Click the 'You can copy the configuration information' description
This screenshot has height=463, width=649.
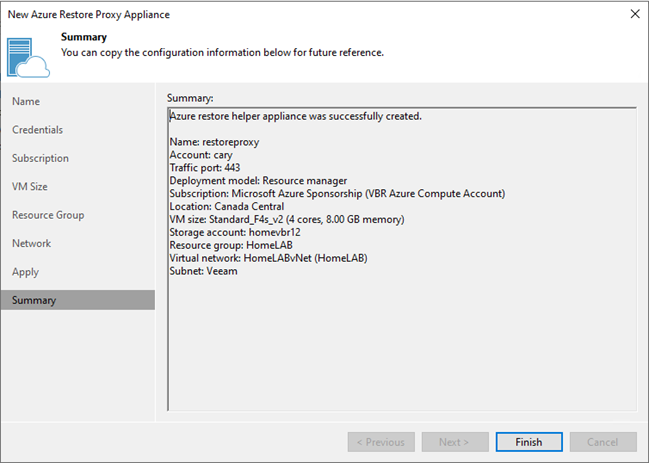coord(222,53)
